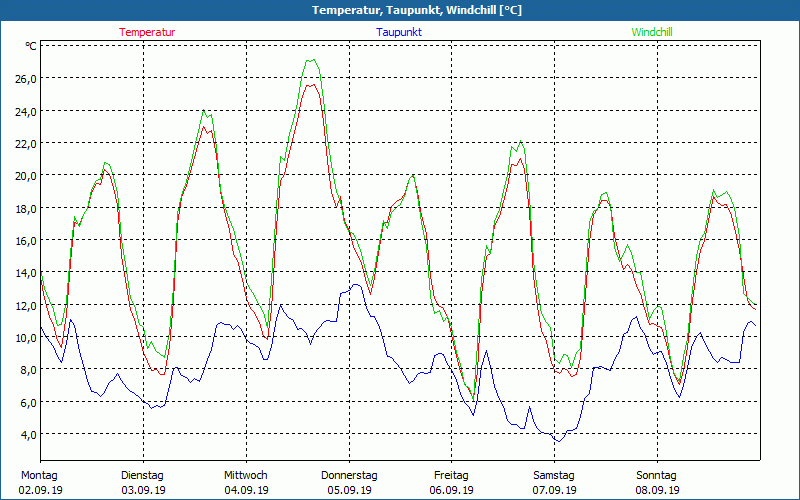The height and width of the screenshot is (500, 800).
Task: Click the '12,0' y-axis value
Action: point(26,305)
